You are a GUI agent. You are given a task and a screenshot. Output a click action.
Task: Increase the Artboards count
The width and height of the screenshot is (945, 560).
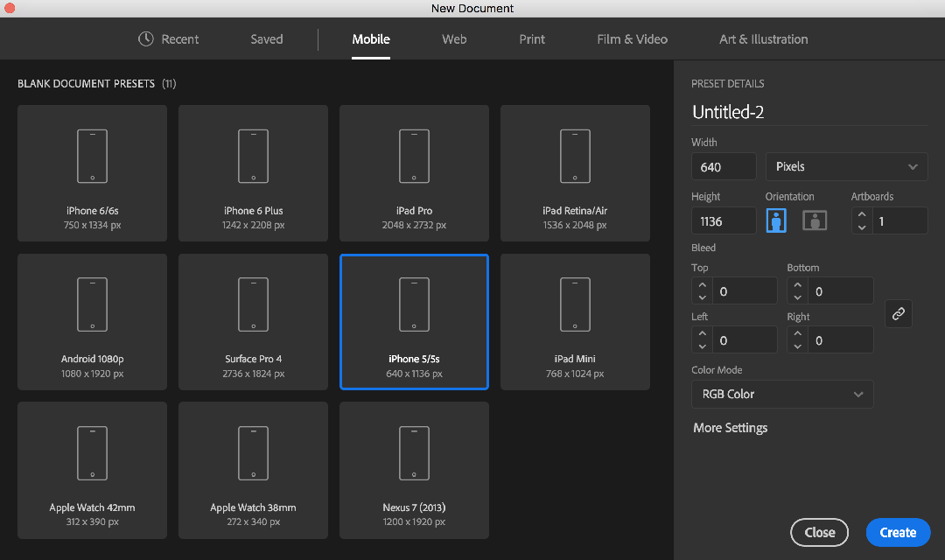pos(862,214)
